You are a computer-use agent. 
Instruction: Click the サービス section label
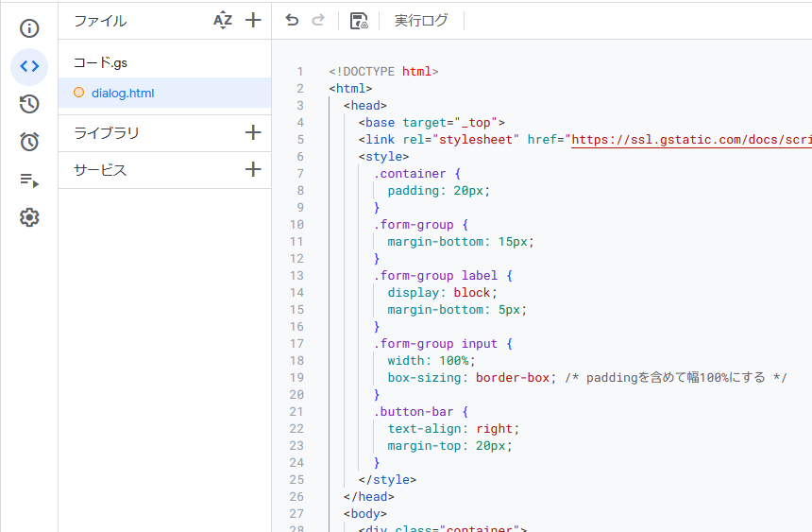(100, 169)
